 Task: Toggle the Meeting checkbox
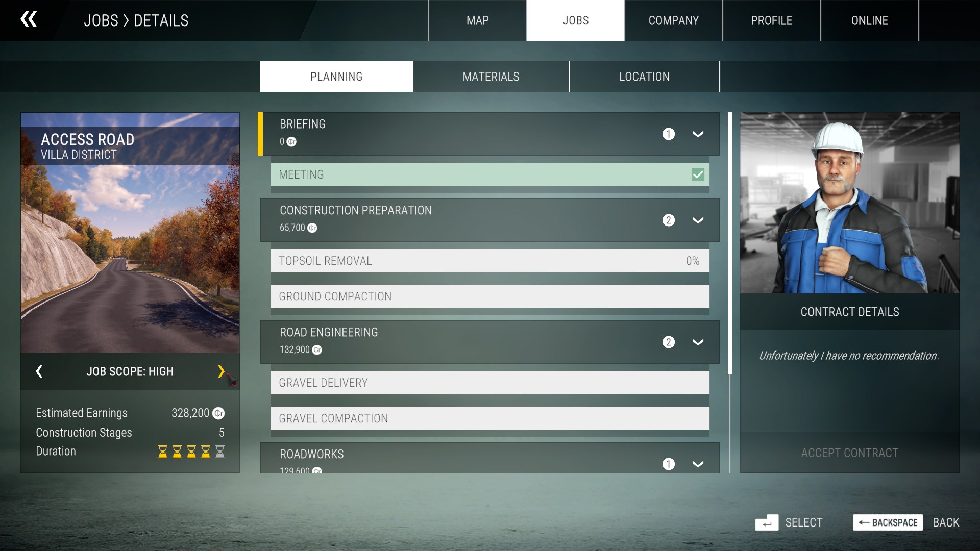pos(698,174)
